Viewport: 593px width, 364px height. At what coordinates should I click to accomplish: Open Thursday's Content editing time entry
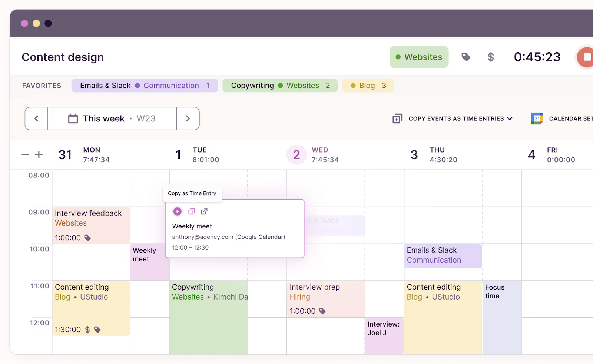(x=443, y=317)
